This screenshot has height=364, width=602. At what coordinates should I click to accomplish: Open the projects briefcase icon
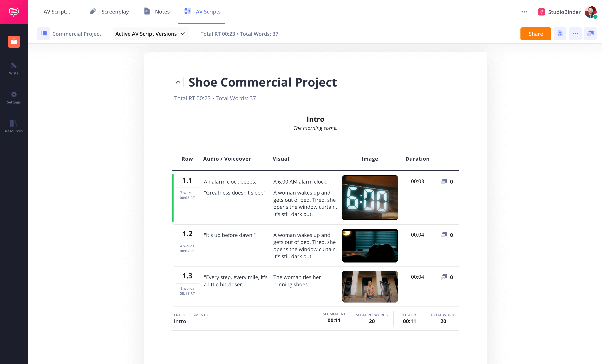click(x=14, y=41)
